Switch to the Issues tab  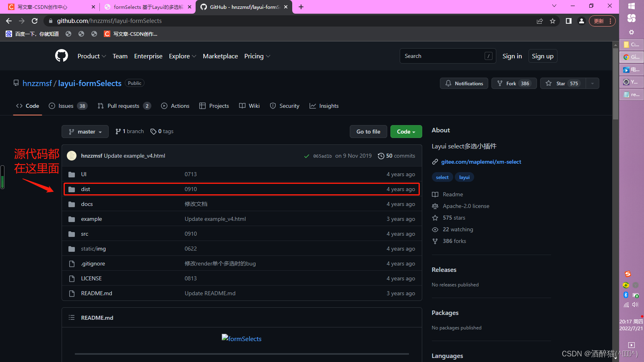[68, 106]
